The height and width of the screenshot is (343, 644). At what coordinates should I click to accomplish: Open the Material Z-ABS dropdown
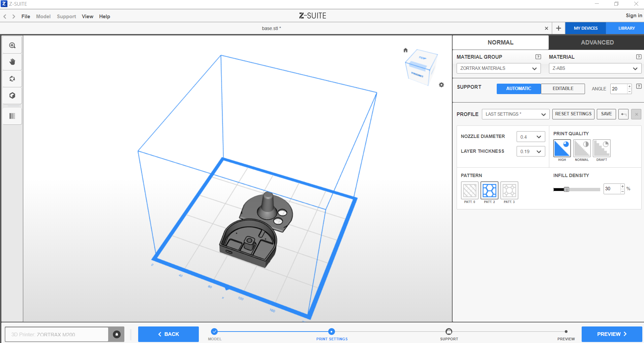[x=595, y=68]
